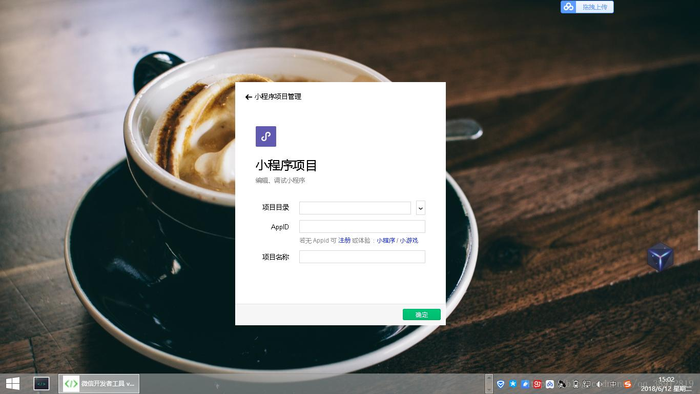
Task: Open the blue shield security tray icon
Action: pos(500,384)
